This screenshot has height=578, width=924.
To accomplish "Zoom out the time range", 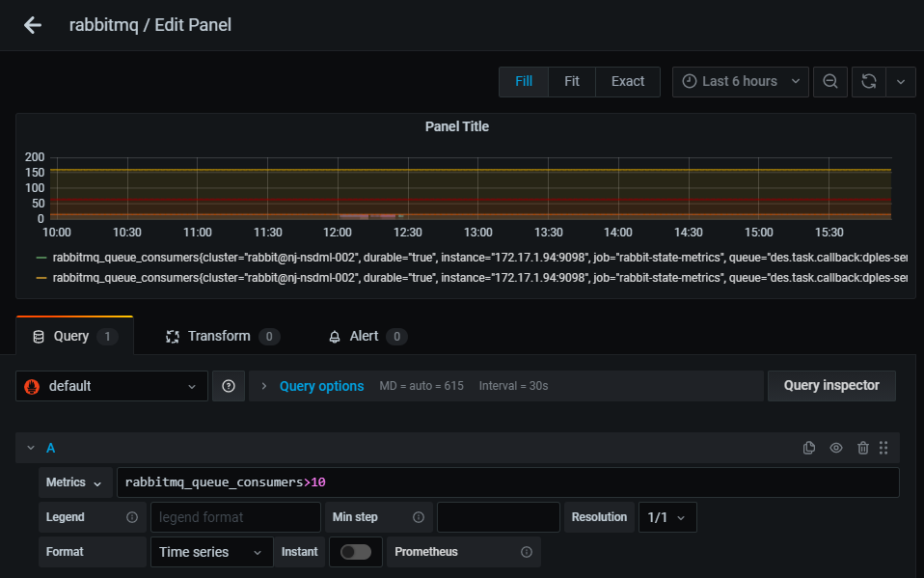I will 830,81.
